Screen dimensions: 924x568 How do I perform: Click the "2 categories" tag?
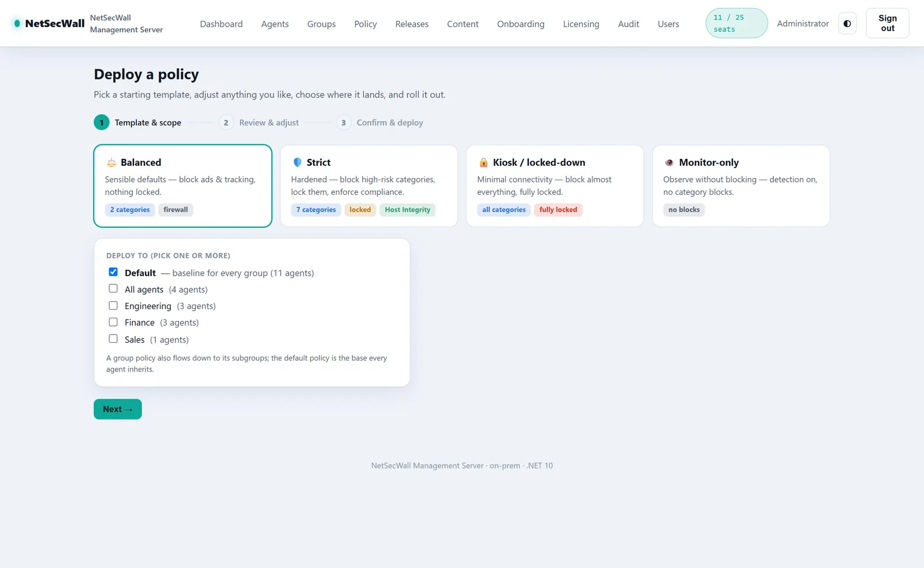pyautogui.click(x=130, y=210)
